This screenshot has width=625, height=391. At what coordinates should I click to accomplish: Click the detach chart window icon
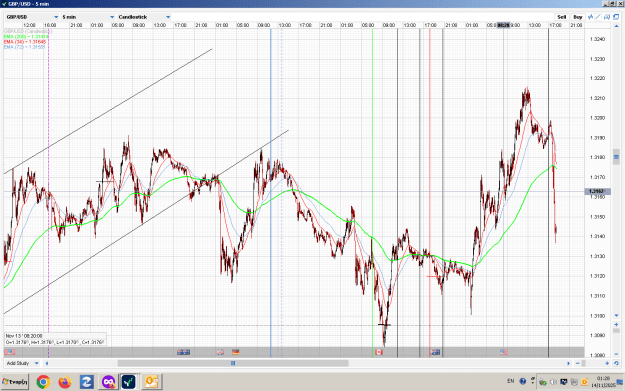(x=616, y=17)
